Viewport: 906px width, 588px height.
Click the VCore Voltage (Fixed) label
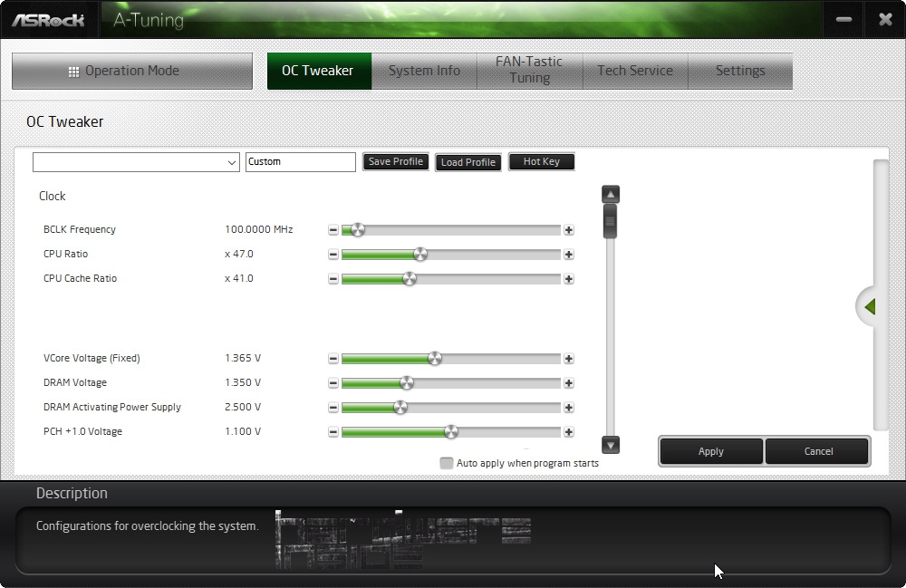92,358
